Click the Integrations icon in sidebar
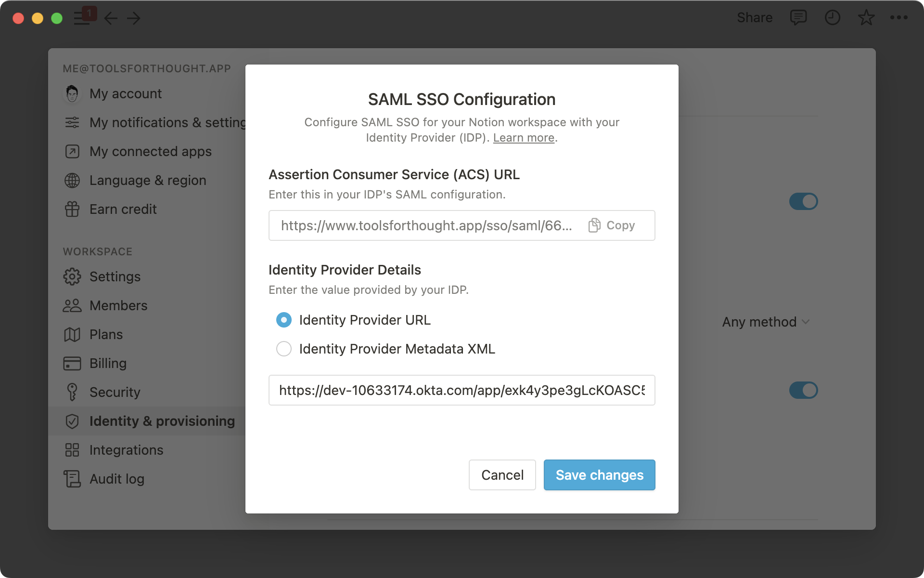This screenshot has height=578, width=924. 72,449
